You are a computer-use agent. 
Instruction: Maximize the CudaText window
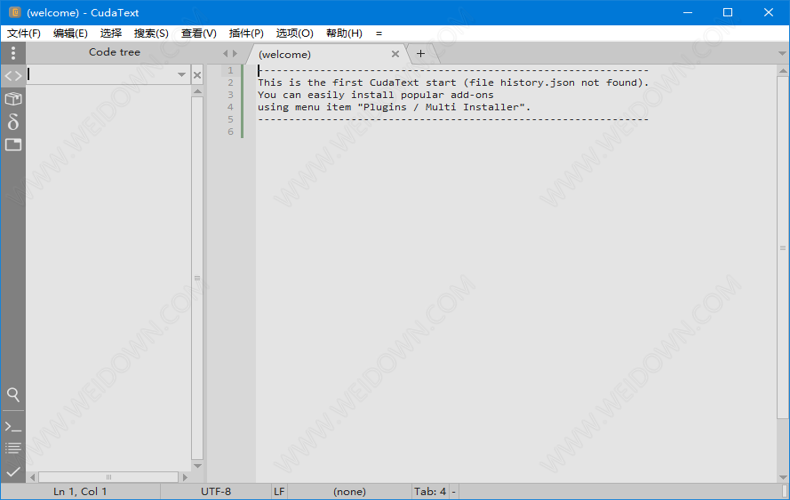click(x=728, y=12)
